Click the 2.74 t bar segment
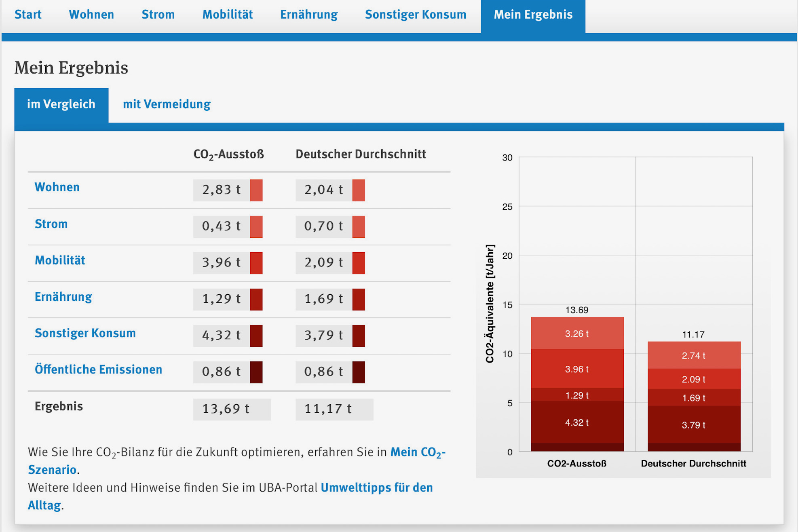This screenshot has height=532, width=798. click(x=694, y=355)
